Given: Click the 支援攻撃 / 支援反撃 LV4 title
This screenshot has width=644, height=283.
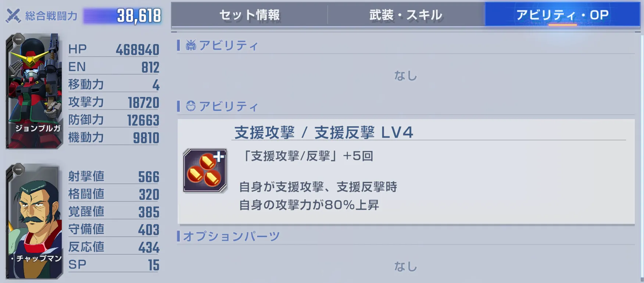Looking at the screenshot, I should 324,132.
